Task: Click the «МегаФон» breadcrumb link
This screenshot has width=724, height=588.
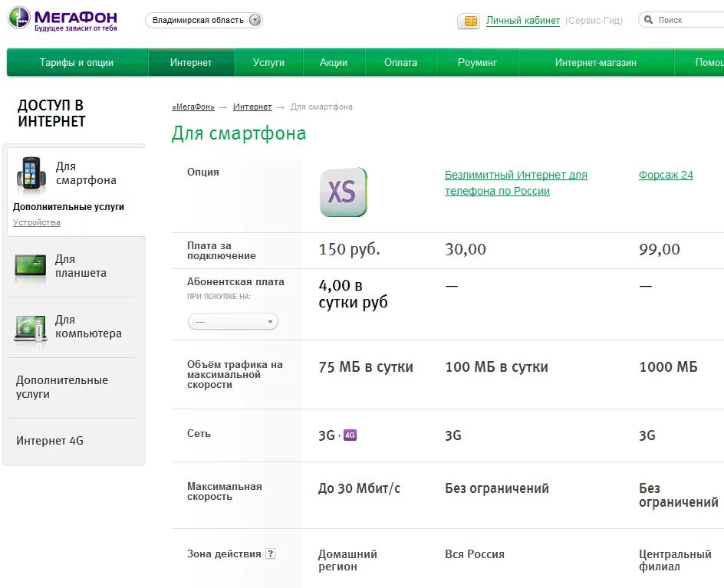Action: tap(193, 107)
